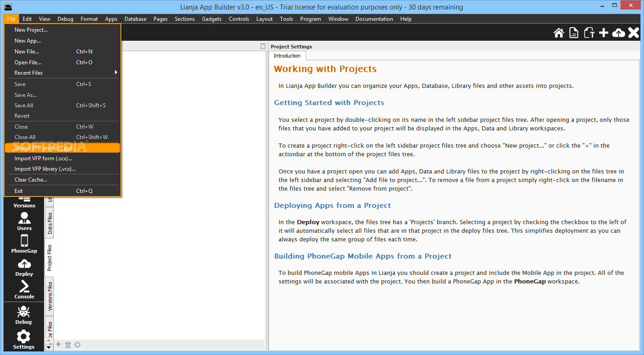Select Import VFP library (.vcx)...

(62, 169)
